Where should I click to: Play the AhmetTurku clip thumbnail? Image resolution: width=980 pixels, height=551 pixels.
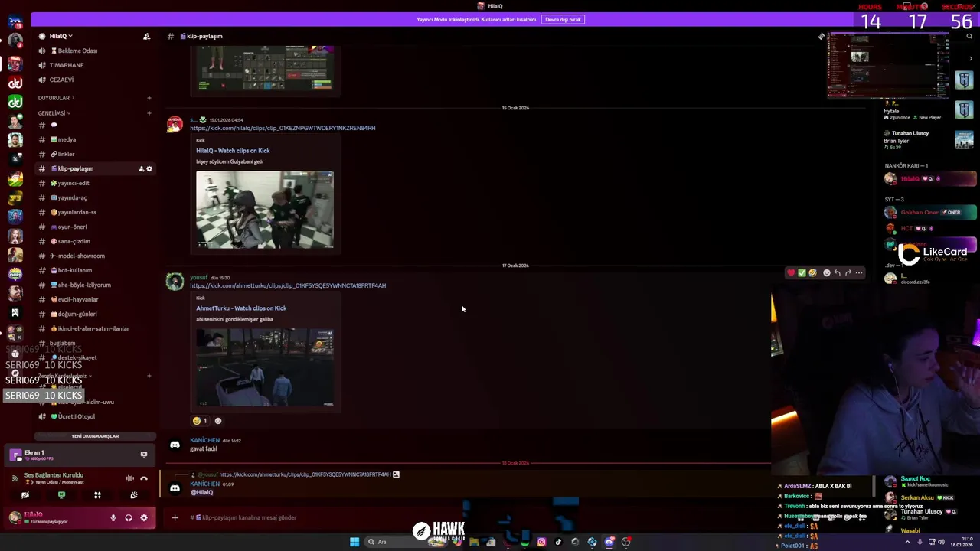point(265,367)
